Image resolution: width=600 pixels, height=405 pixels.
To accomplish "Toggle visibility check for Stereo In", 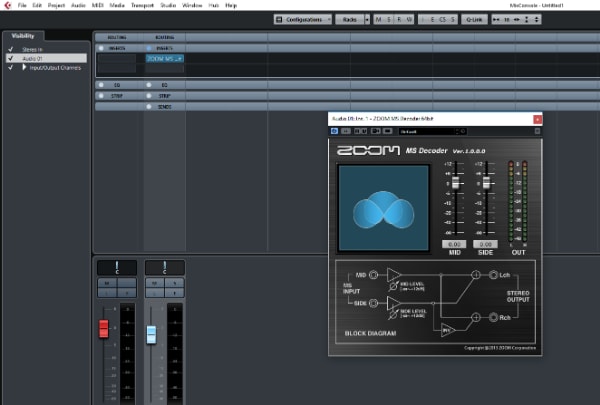I will point(10,48).
